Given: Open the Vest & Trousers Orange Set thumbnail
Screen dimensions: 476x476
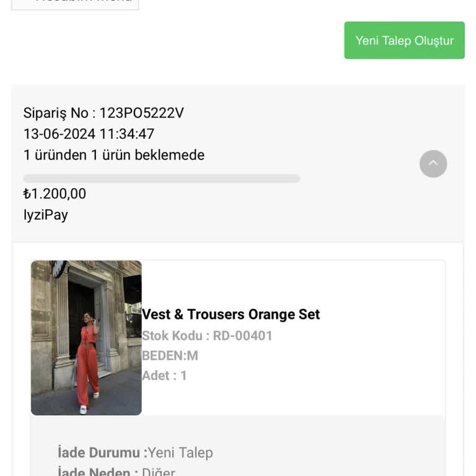Looking at the screenshot, I should [x=86, y=338].
